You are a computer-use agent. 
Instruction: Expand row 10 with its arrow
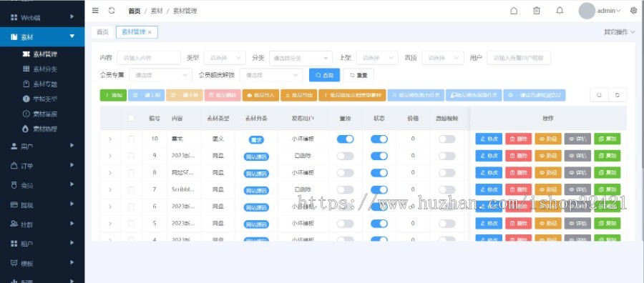point(110,139)
